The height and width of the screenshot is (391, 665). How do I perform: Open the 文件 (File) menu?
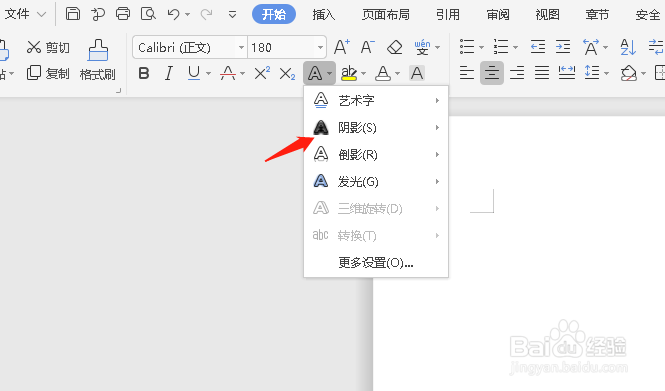point(24,14)
